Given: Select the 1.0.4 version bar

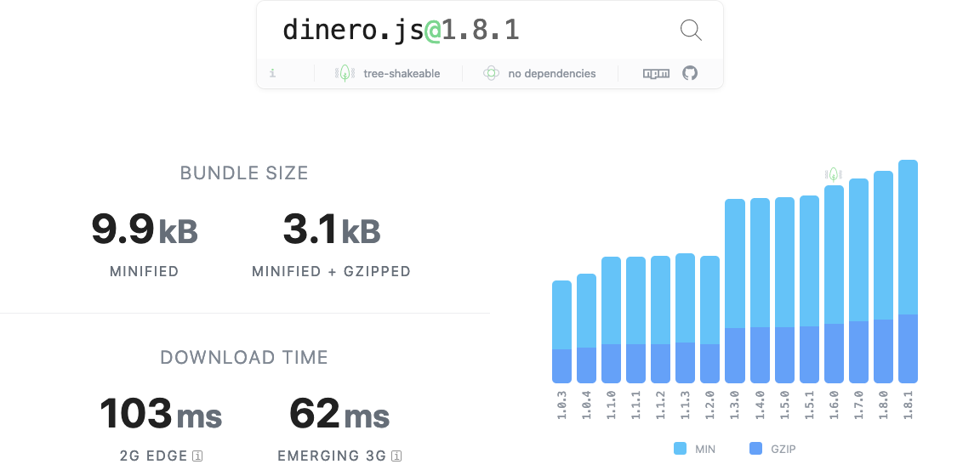Looking at the screenshot, I should [x=586, y=328].
